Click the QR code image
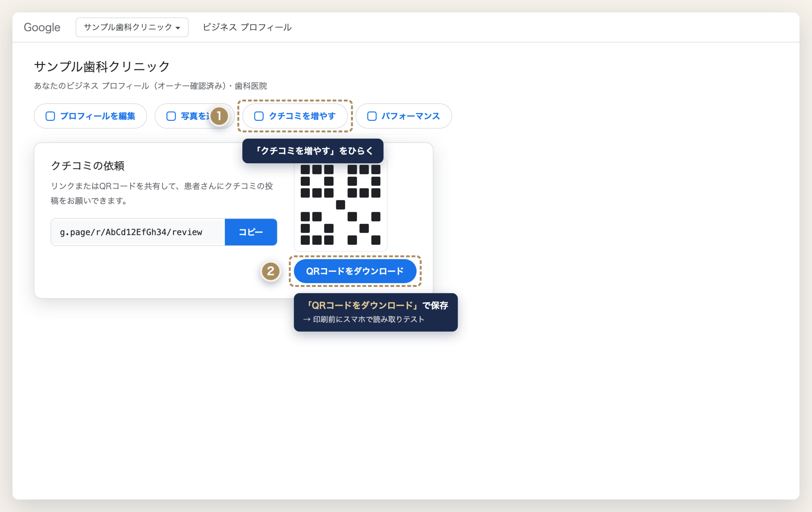Screen dimensions: 812x512 [x=341, y=204]
